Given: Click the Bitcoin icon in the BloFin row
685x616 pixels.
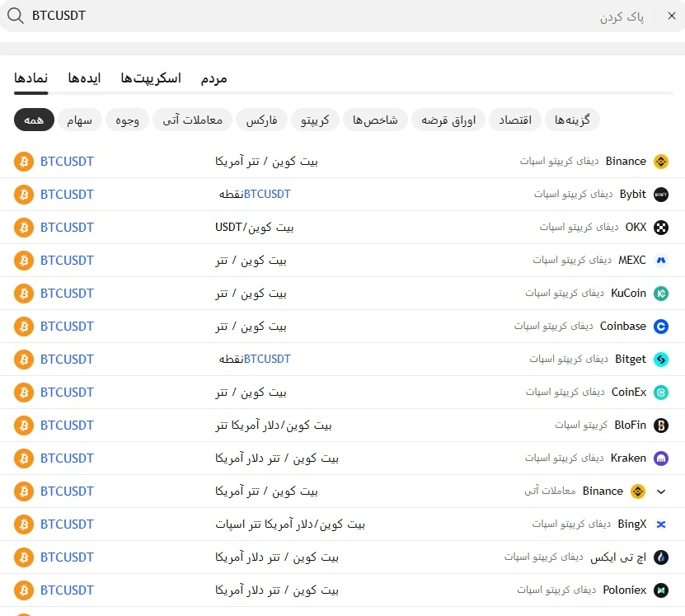Looking at the screenshot, I should click(24, 426).
